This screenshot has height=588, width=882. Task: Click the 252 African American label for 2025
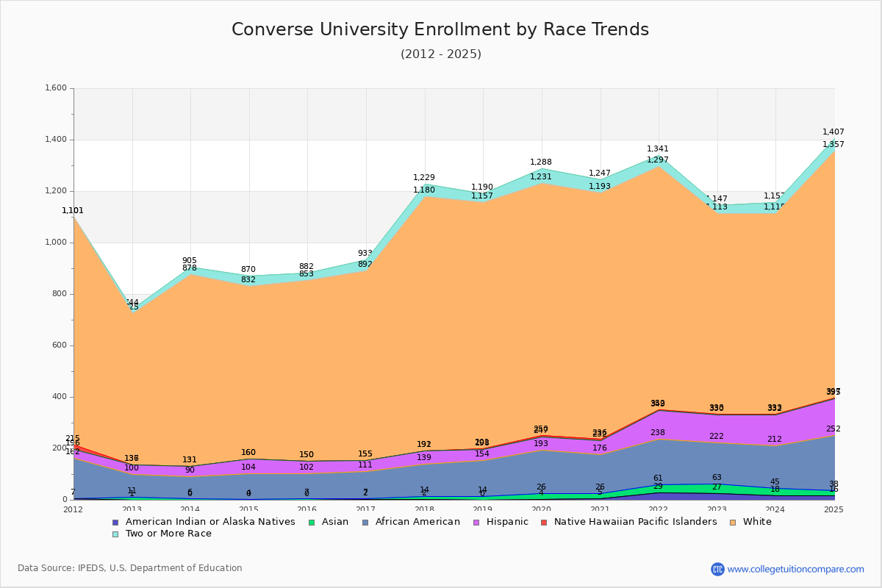coord(833,429)
